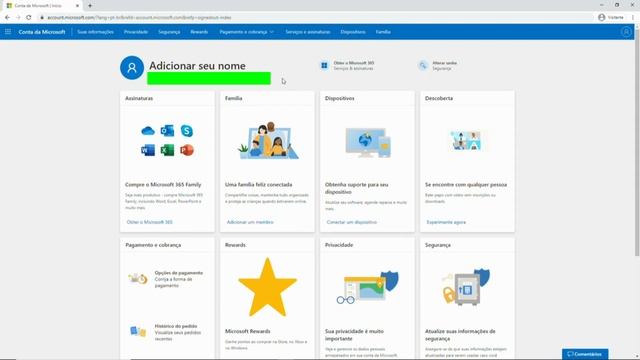Click the privacy shield illustration

[x=367, y=287]
